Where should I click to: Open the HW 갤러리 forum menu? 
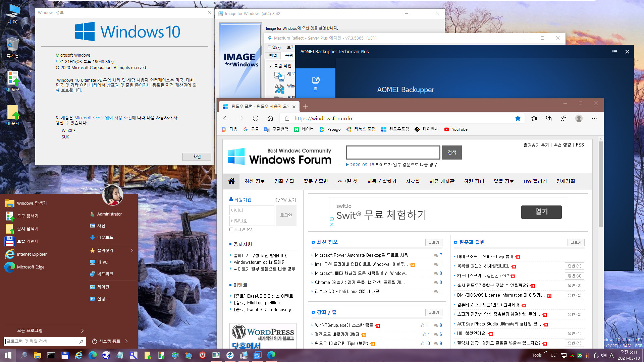tap(535, 181)
